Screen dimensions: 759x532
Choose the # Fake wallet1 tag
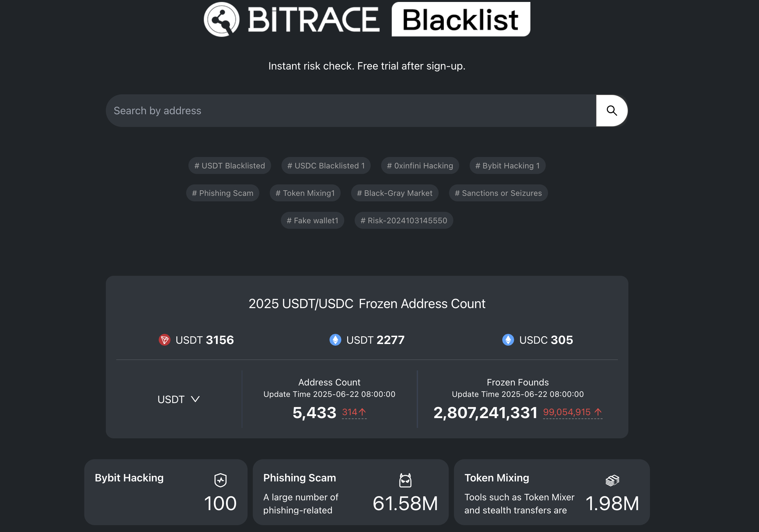(313, 220)
